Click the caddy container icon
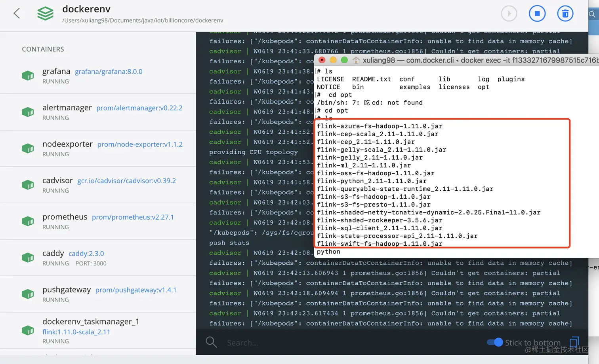 point(28,258)
